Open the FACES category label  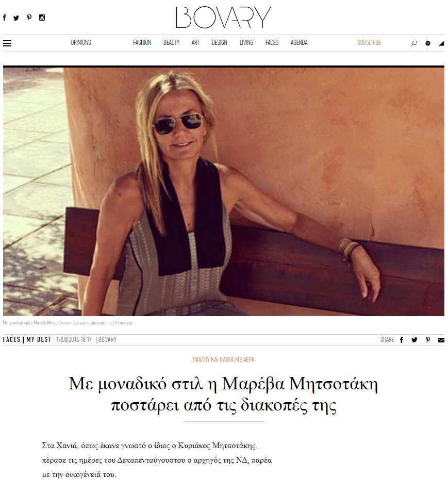tap(12, 339)
